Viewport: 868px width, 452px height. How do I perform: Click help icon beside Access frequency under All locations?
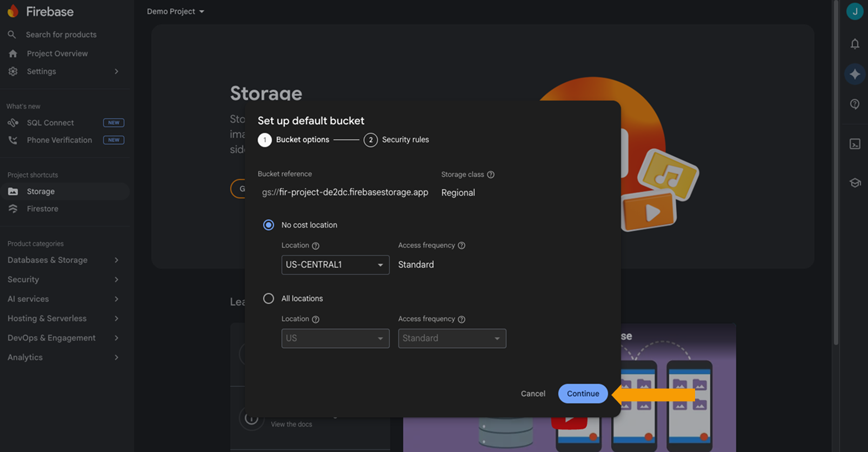tap(462, 320)
